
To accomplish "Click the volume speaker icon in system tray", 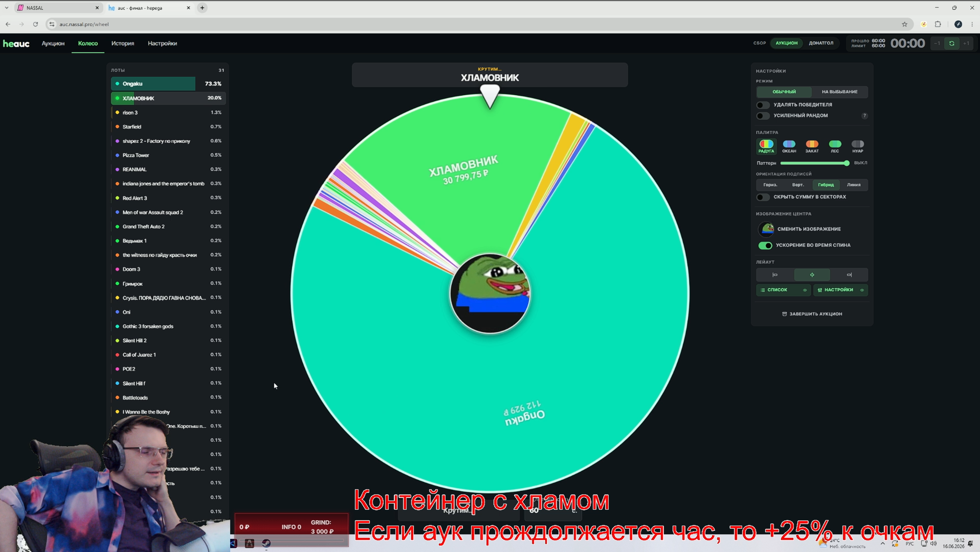I will 933,543.
